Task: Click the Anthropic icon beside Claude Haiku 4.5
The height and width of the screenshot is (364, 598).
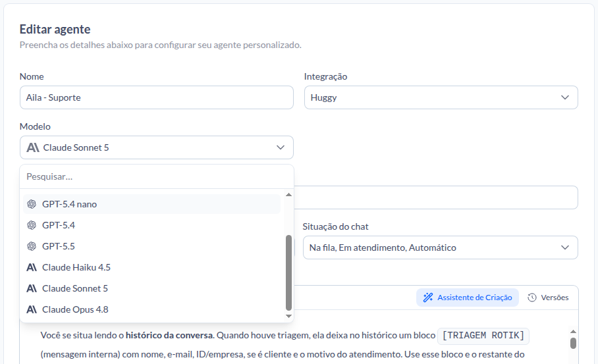Action: [32, 267]
